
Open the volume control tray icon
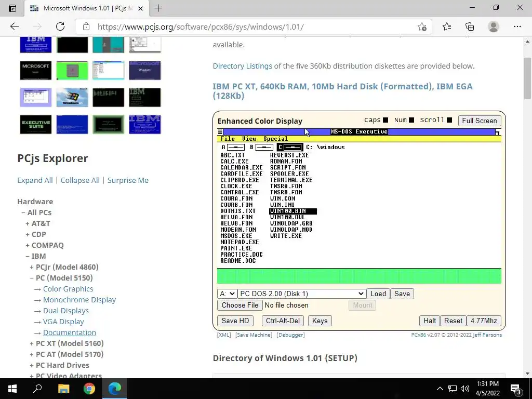coord(465,389)
